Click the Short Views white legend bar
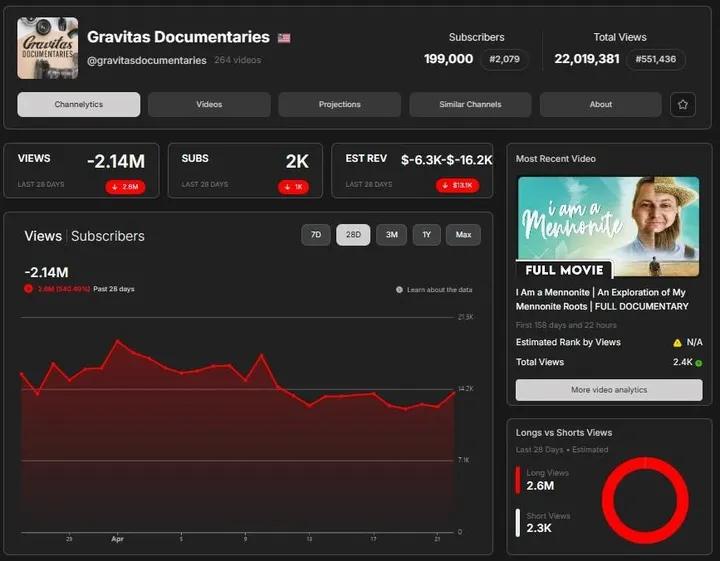This screenshot has width=720, height=561. (x=518, y=522)
